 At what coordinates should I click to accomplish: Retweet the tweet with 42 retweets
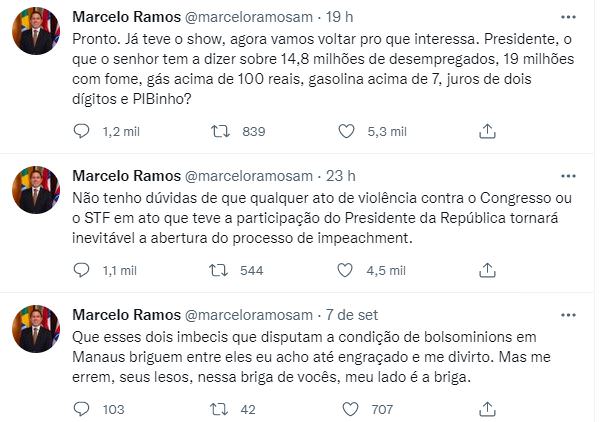pos(219,409)
